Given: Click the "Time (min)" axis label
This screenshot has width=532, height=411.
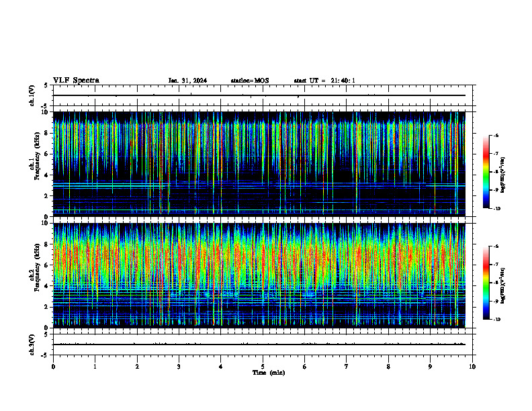Looking at the screenshot, I should [x=269, y=373].
